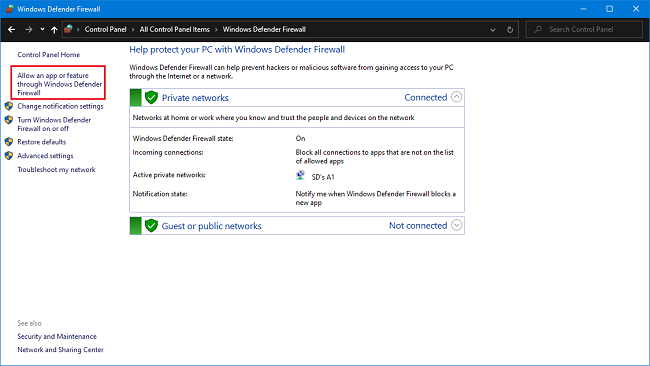Expand the Guest or public networks section
This screenshot has height=366, width=650.
coord(456,225)
